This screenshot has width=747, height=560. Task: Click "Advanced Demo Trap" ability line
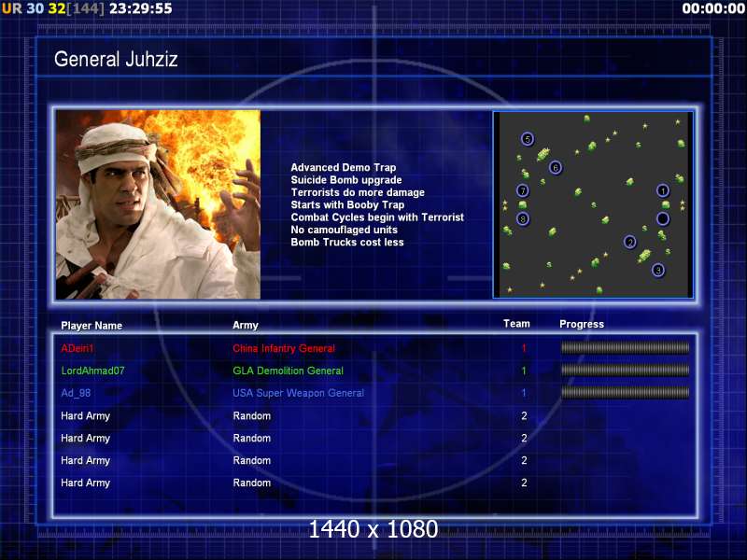tap(344, 168)
